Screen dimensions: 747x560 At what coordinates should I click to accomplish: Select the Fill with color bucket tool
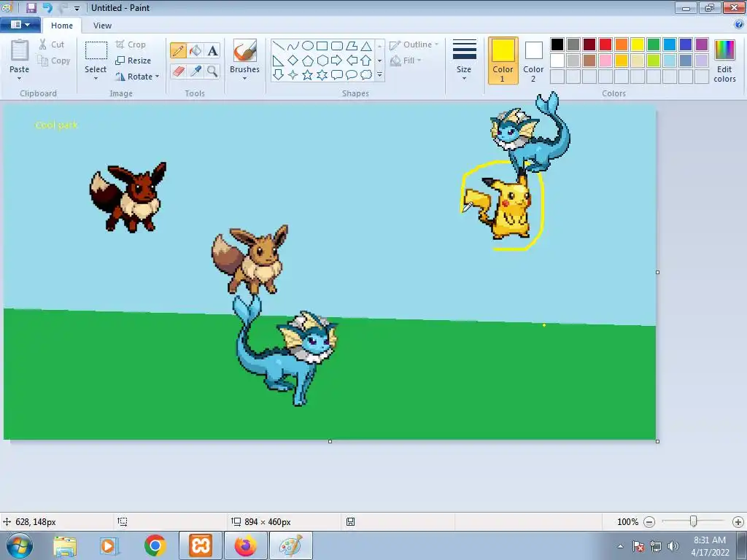pos(196,50)
